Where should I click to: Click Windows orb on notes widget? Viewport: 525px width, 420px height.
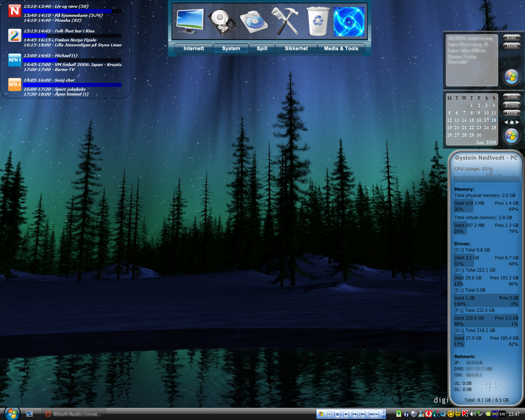[x=511, y=77]
